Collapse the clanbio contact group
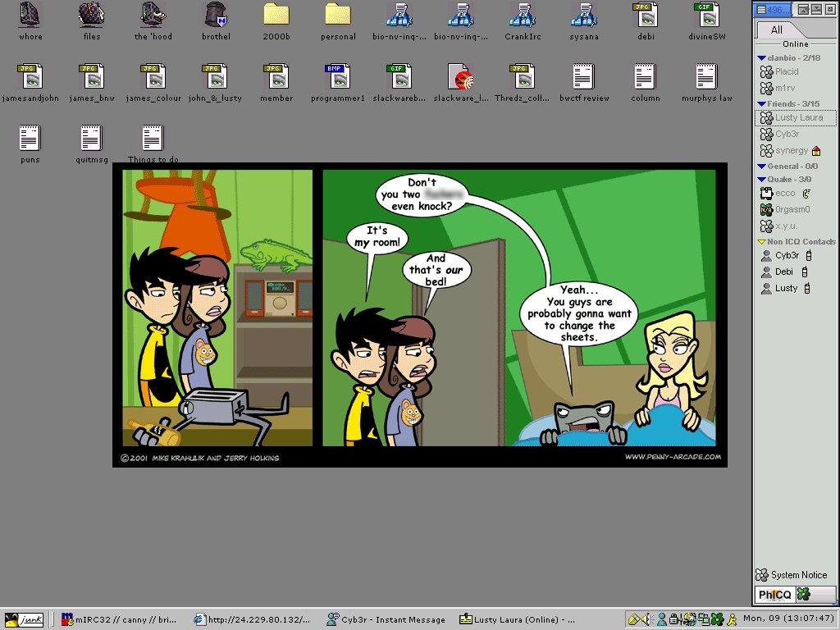840x630 pixels. pos(761,58)
